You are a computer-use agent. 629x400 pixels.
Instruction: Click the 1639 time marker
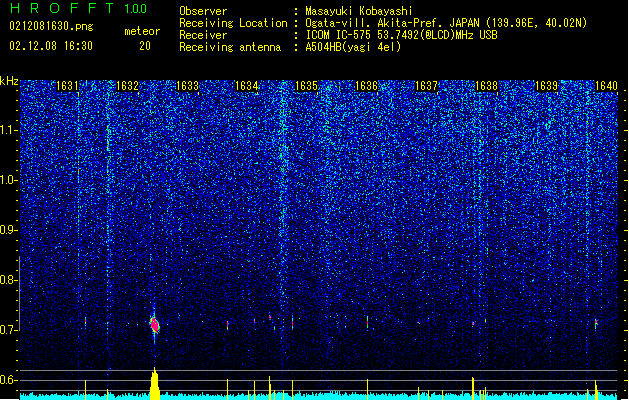pyautogui.click(x=546, y=86)
